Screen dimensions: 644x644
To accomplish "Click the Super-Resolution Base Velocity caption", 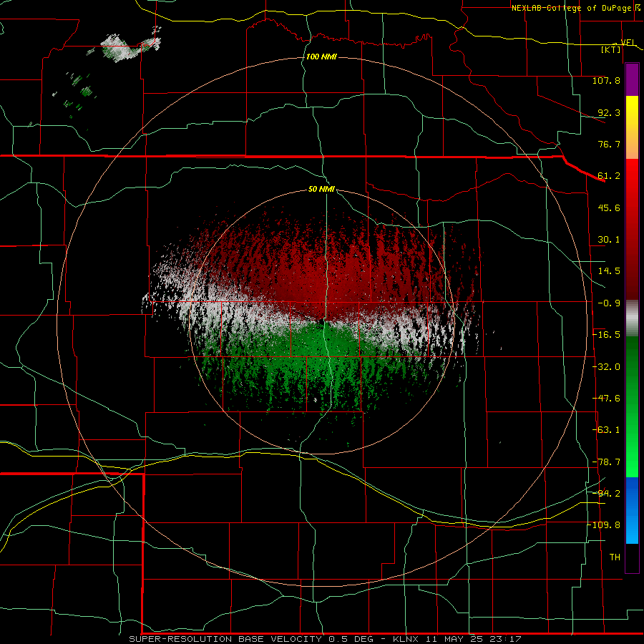I will pos(325,639).
